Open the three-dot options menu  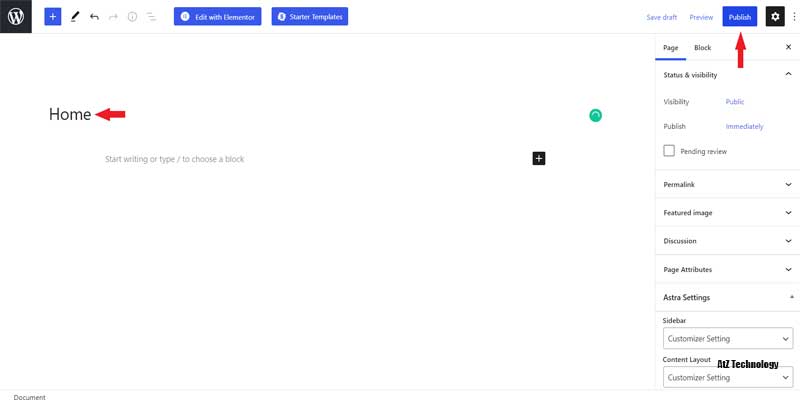(x=794, y=17)
